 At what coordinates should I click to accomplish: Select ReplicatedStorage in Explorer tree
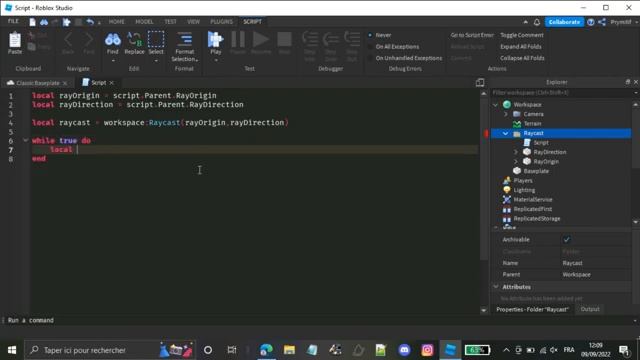pos(537,219)
